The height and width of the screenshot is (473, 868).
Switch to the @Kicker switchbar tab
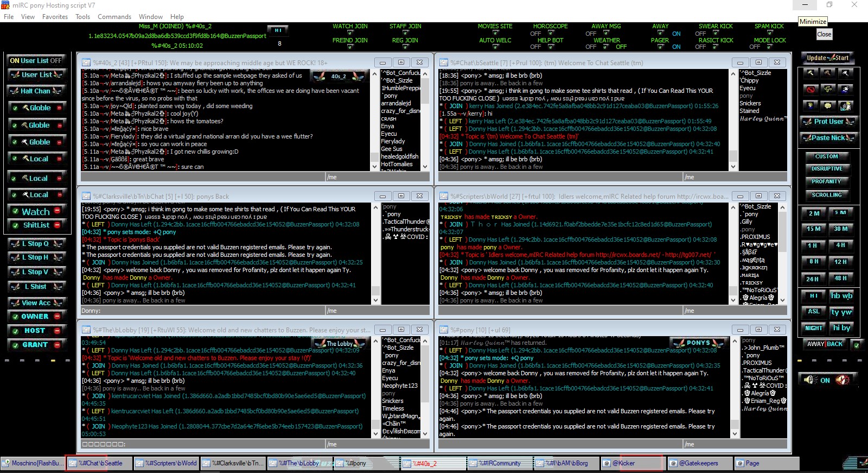pos(634,463)
